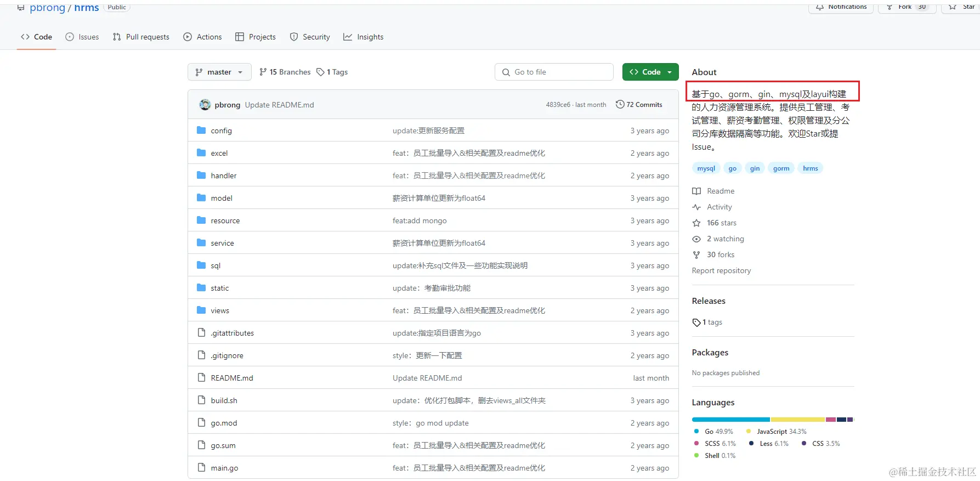Click the sql folder icon

pyautogui.click(x=201, y=265)
